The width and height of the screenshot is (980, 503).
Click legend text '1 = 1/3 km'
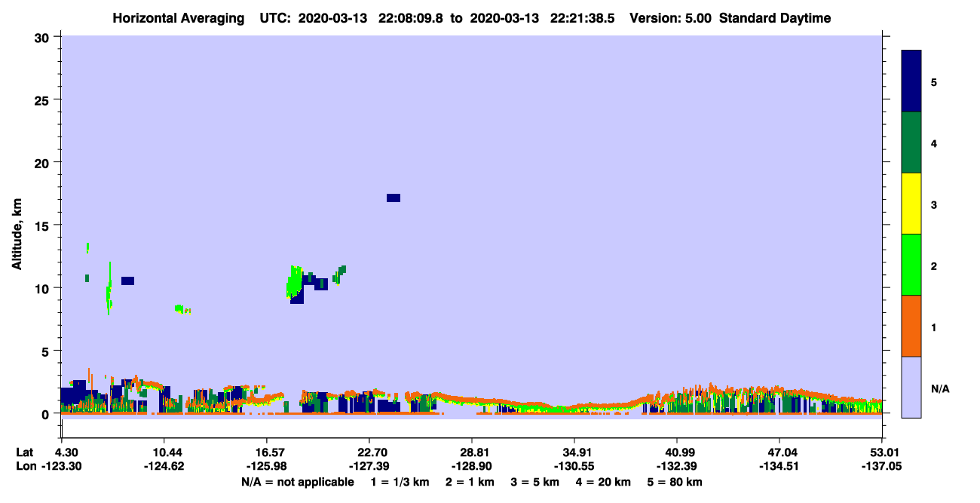[400, 482]
